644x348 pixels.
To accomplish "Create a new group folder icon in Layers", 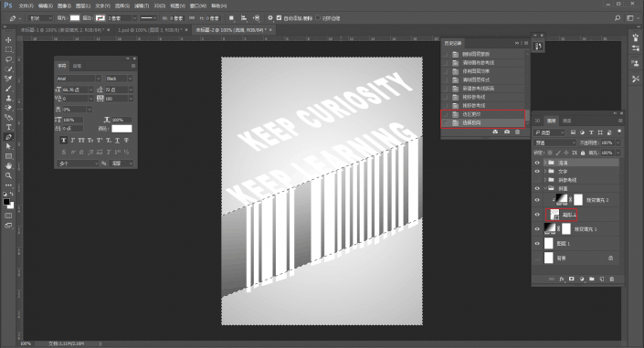I will pyautogui.click(x=592, y=279).
